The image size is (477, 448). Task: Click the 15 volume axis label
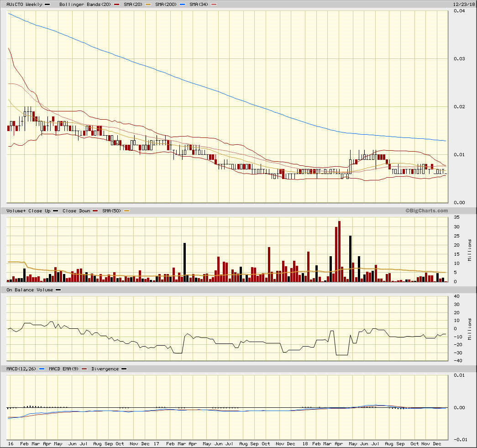point(456,254)
